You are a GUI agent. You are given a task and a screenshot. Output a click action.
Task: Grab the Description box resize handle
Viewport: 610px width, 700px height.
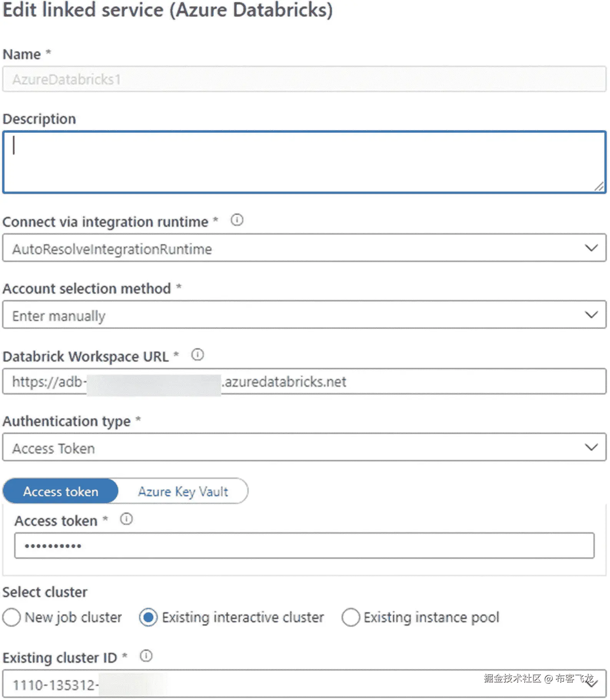599,186
